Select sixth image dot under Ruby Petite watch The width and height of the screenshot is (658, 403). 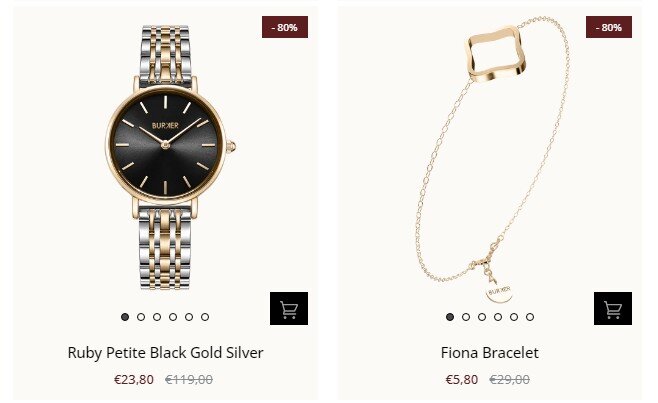205,317
